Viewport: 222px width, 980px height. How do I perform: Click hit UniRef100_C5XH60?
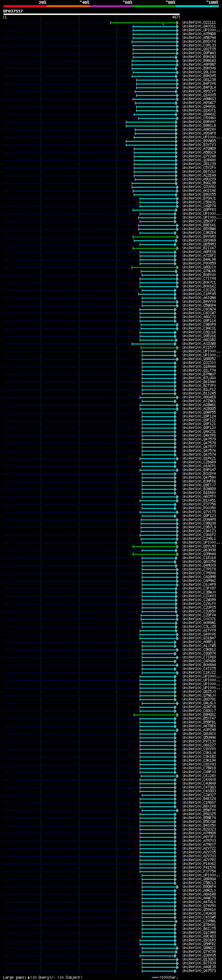(199, 118)
